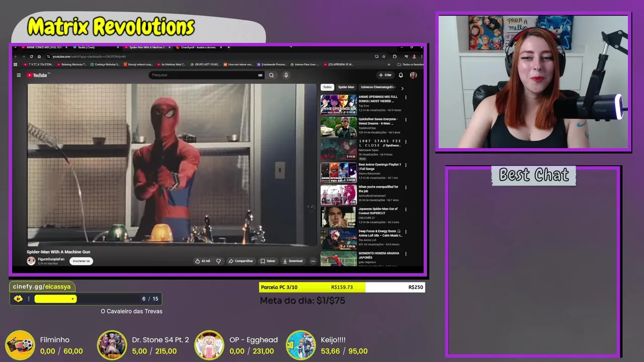Click the OP - Egghead goal badge
The height and width of the screenshot is (362, 644).
click(x=209, y=345)
